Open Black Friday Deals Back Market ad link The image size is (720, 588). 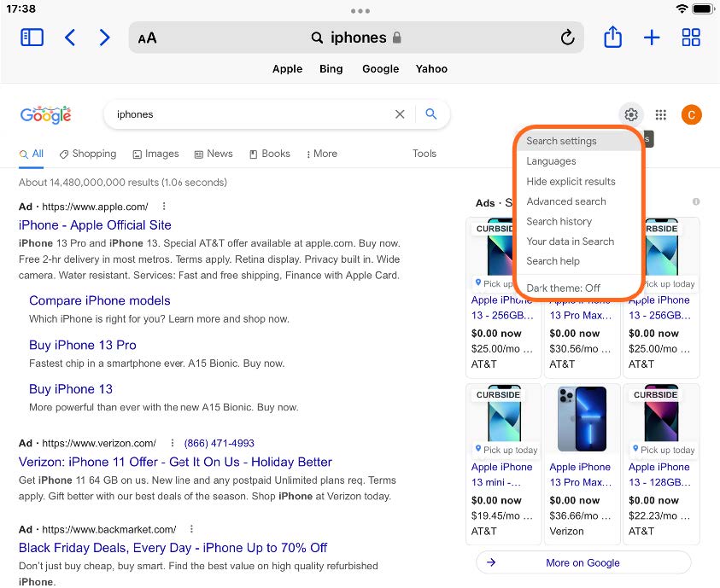pos(173,548)
